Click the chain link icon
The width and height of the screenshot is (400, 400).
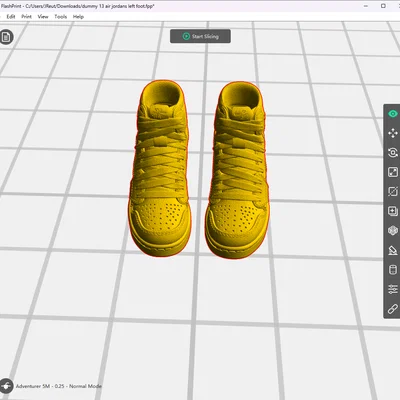pos(393,309)
